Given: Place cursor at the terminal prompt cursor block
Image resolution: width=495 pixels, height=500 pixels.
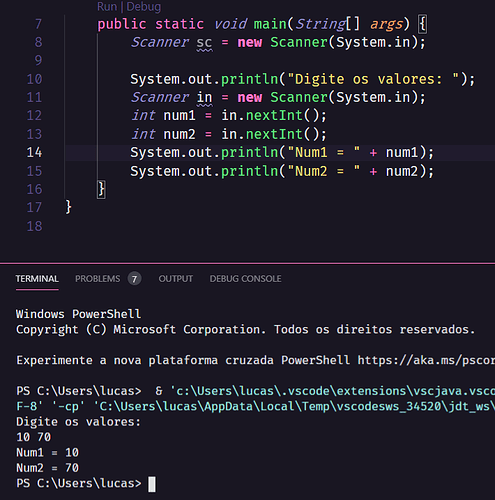Looking at the screenshot, I should point(152,484).
